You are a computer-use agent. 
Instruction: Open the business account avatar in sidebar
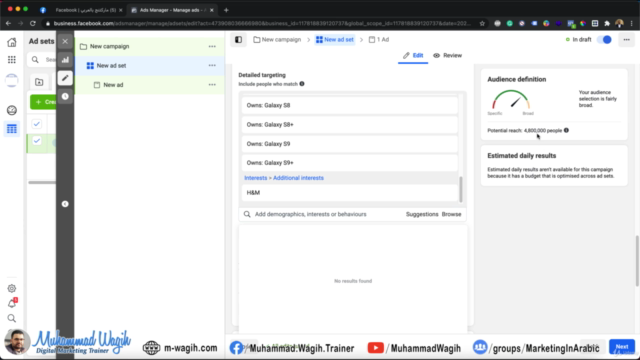click(12, 80)
